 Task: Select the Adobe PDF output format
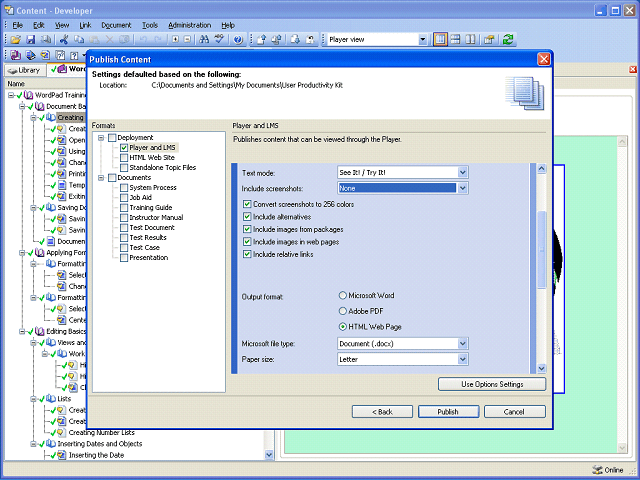click(x=343, y=311)
